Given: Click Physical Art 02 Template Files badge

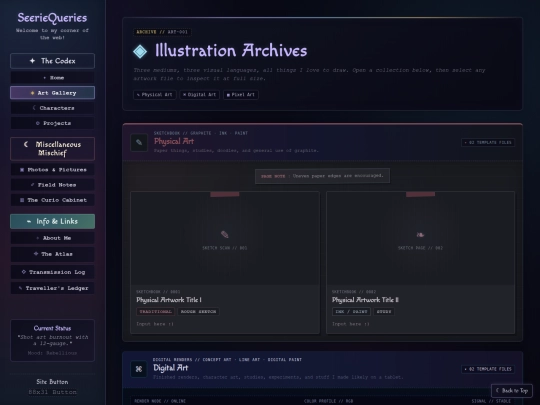Looking at the screenshot, I should point(488,143).
